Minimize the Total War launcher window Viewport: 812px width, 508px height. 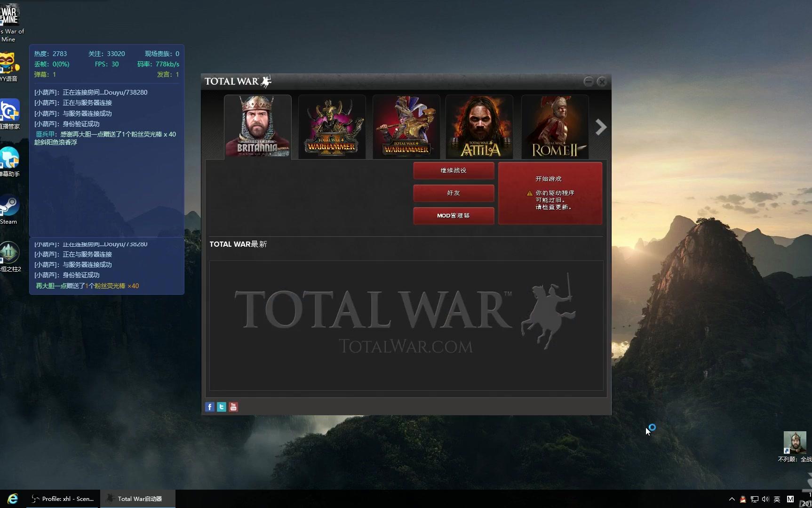tap(588, 81)
